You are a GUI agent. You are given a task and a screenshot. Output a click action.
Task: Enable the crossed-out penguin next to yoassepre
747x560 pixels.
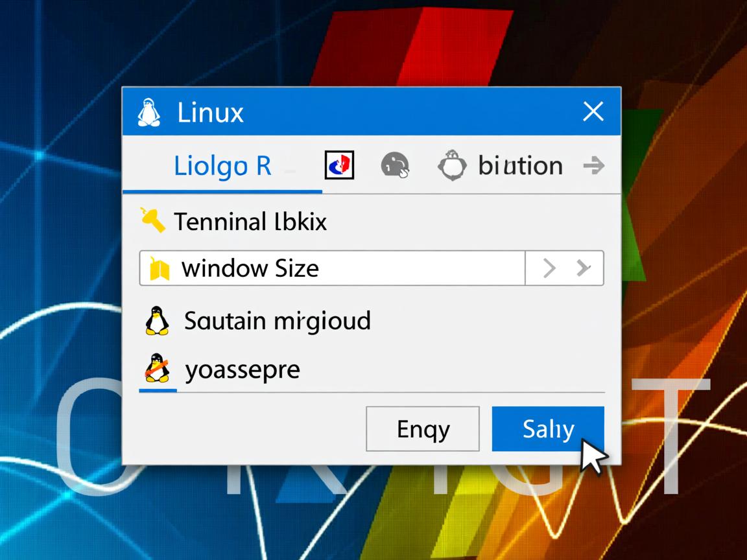coord(156,368)
